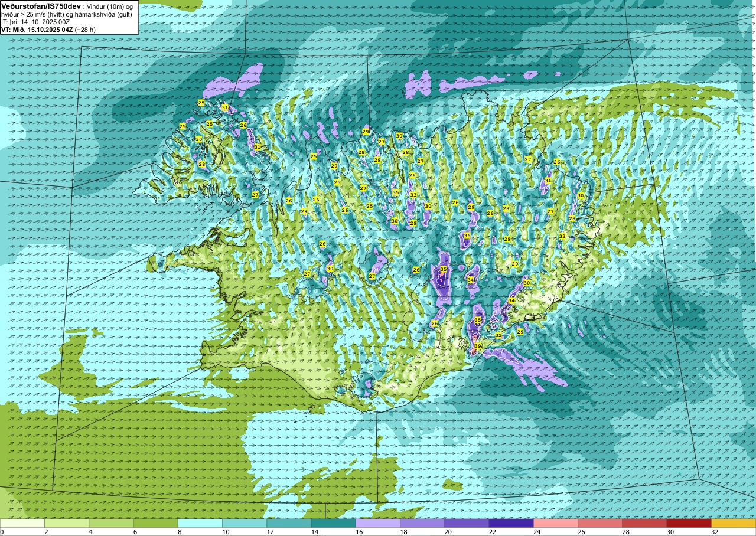The height and width of the screenshot is (536, 756).
Task: Click the legend scale number 2
Action: click(46, 532)
